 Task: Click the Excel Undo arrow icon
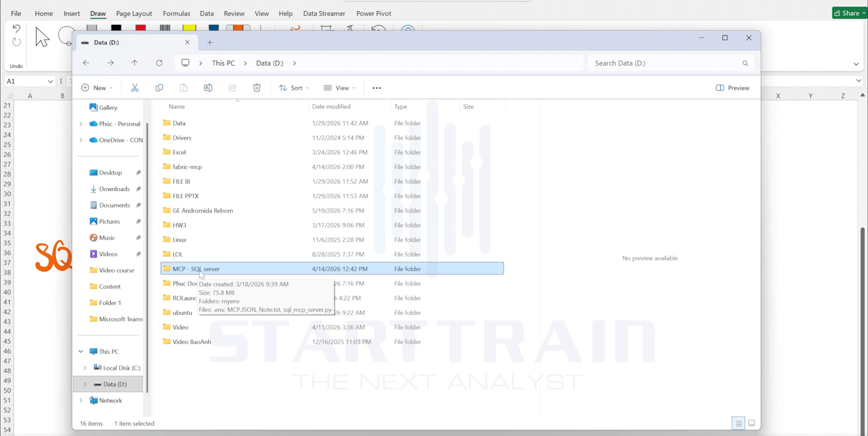coord(16,29)
